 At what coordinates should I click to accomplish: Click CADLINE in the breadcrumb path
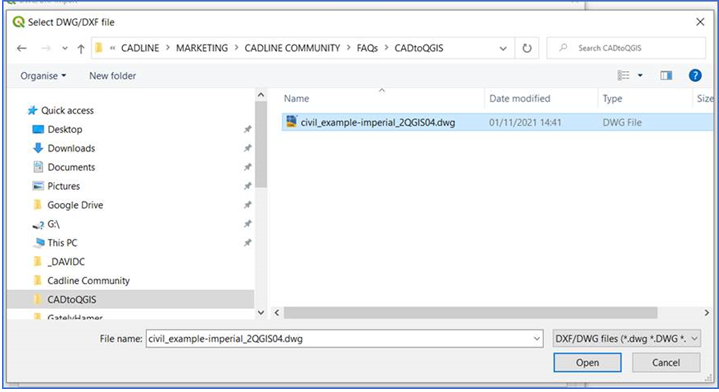coord(140,48)
